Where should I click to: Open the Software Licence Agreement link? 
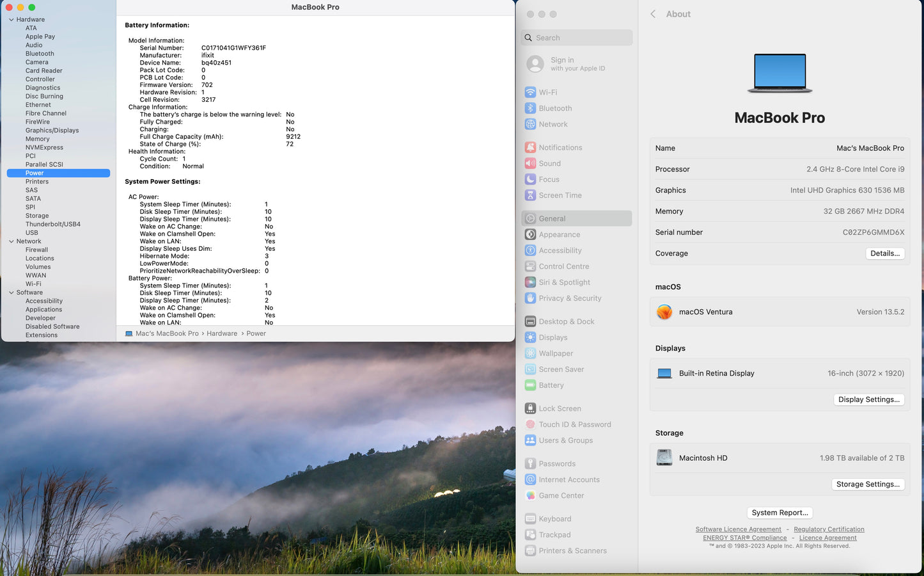click(738, 529)
